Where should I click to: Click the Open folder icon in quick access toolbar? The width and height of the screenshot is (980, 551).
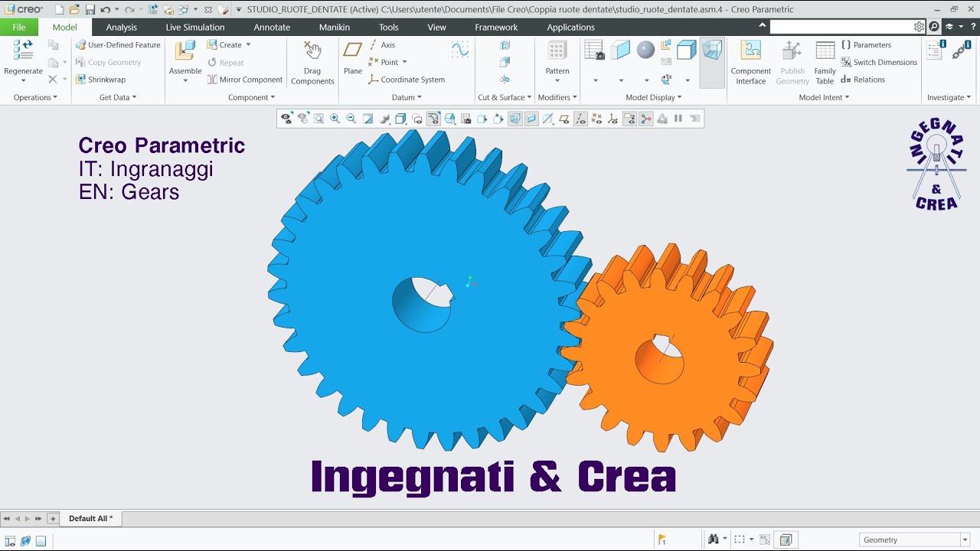click(74, 9)
